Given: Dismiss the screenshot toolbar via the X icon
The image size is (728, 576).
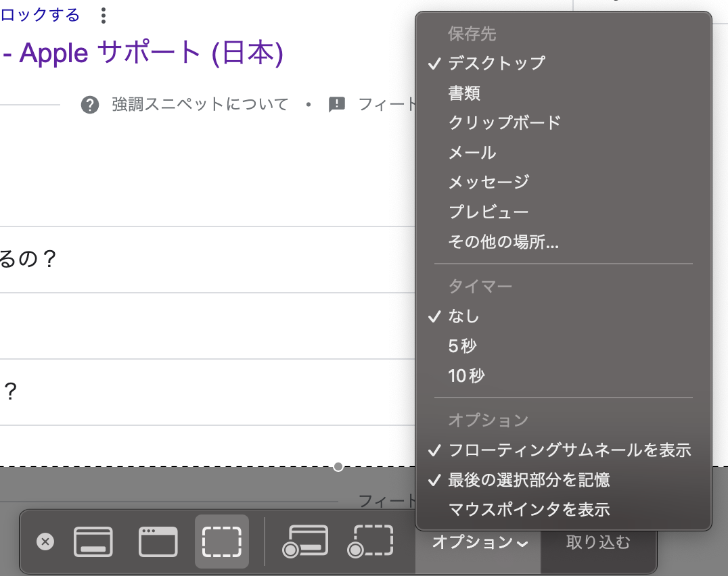Looking at the screenshot, I should (45, 542).
